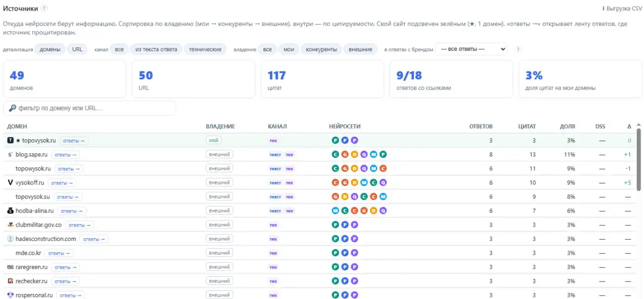Select the внешние ownership chip
Screen dimensions: 644x299
tap(361, 49)
